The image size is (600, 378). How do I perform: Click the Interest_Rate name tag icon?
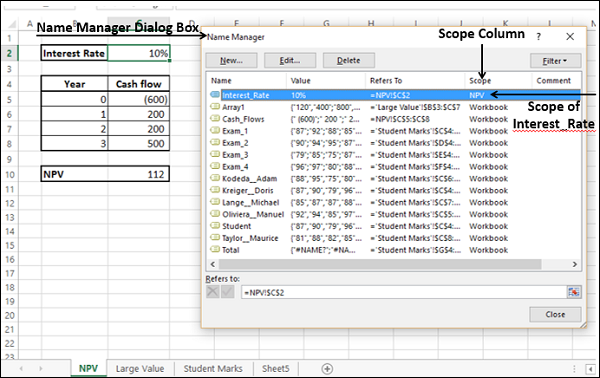(215, 95)
